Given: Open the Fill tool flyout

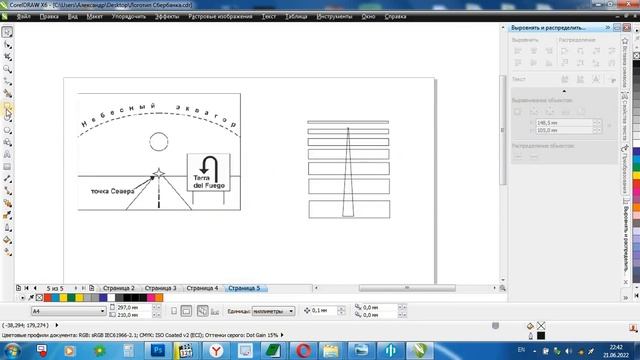Looking at the screenshot, I should coord(7,240).
